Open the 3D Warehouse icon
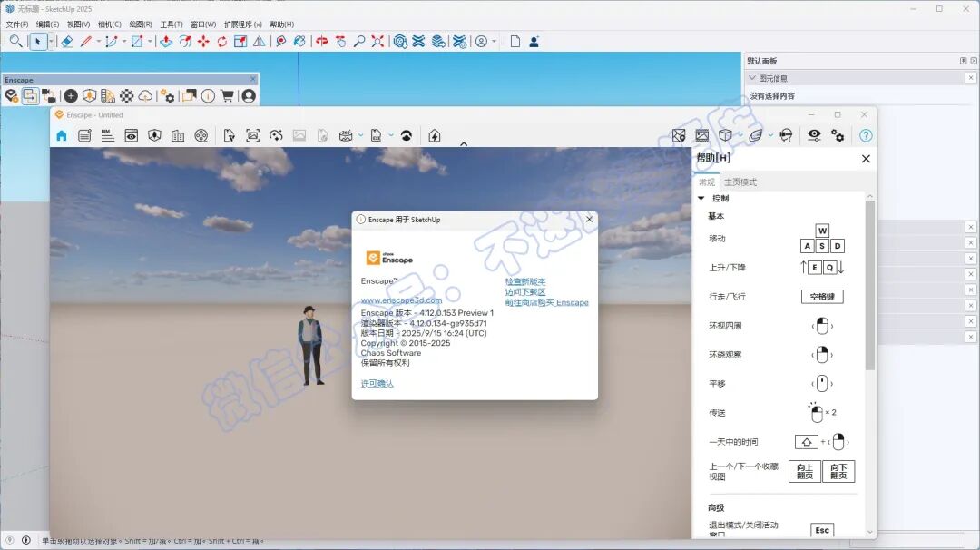The width and height of the screenshot is (980, 550). click(x=401, y=42)
